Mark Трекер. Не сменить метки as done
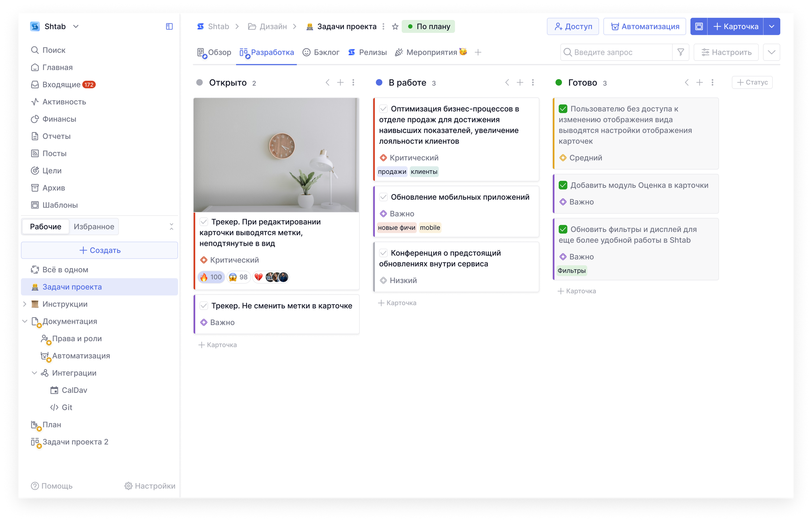812x522 pixels. click(204, 306)
